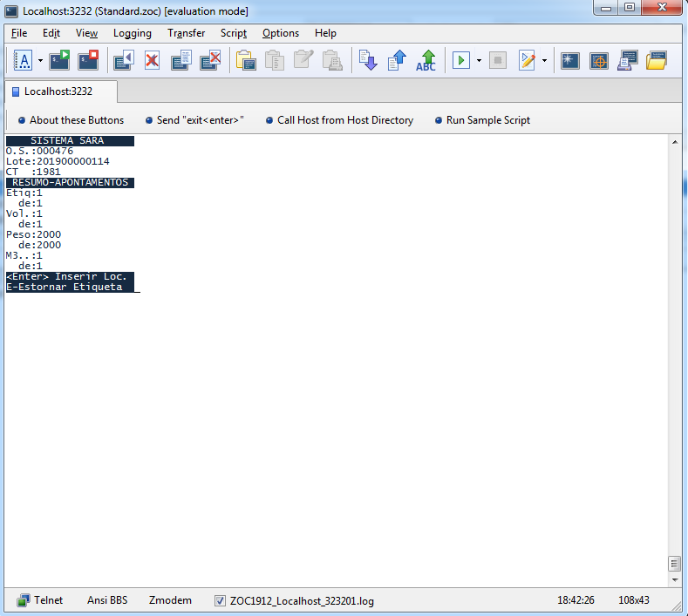Click Call Host from Host Directory button
This screenshot has width=688, height=616.
pyautogui.click(x=339, y=120)
